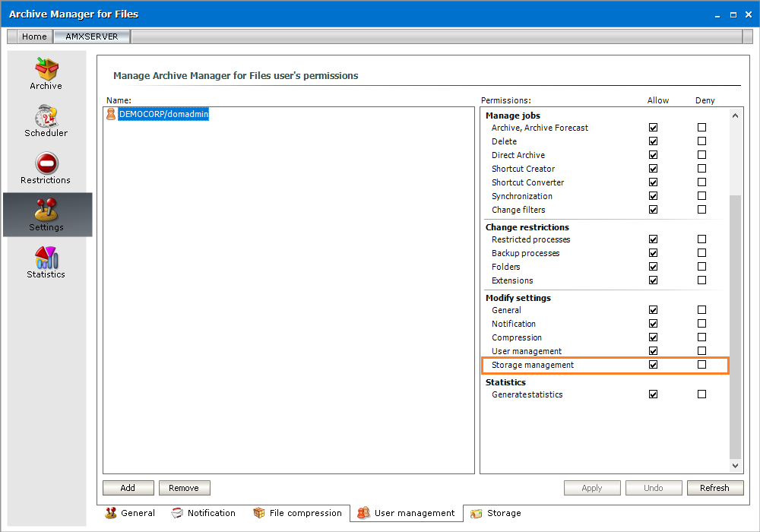Screen dimensions: 760x532
Task: Check Deny for Restricted processes
Action: pos(701,239)
